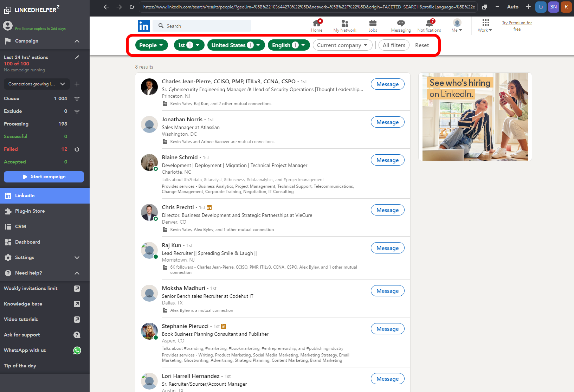This screenshot has width=574, height=392.
Task: Reset the search filters
Action: [422, 45]
